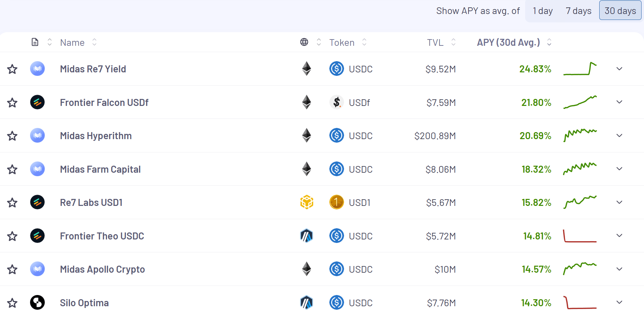Click the Midas Re7 Yield protocol logo
644x316 pixels.
(37, 69)
